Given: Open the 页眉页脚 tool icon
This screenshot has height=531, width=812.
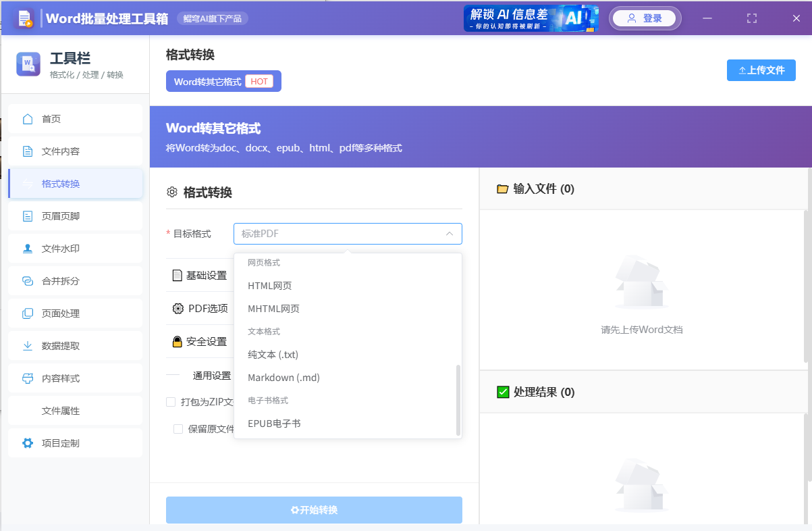Looking at the screenshot, I should click(28, 216).
